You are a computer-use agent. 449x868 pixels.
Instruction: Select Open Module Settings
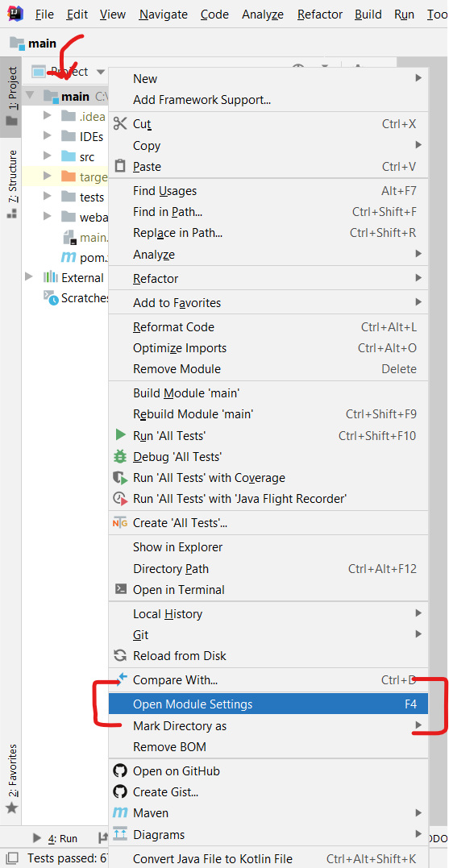pos(268,704)
